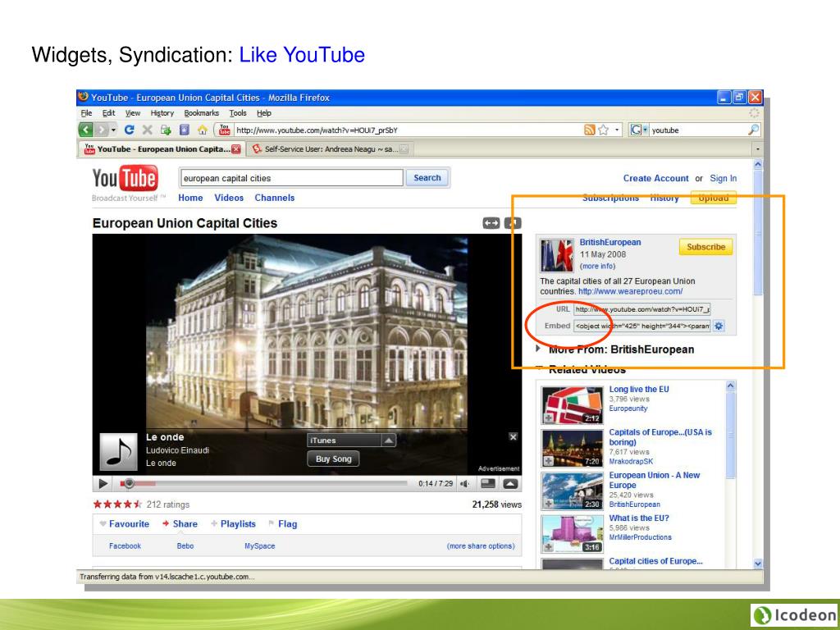Open the weareproeu.com link

pos(631,291)
